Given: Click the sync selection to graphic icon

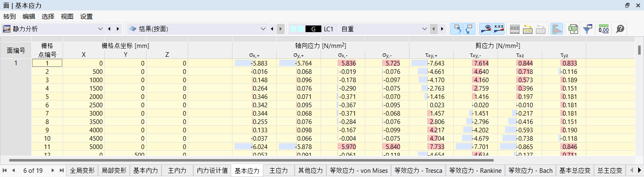Looking at the screenshot, I should pos(457,29).
